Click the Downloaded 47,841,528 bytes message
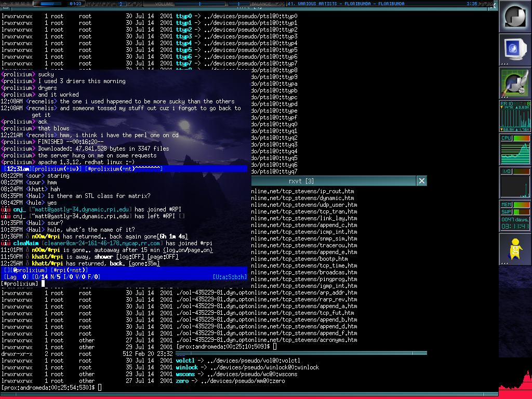 [x=85, y=149]
